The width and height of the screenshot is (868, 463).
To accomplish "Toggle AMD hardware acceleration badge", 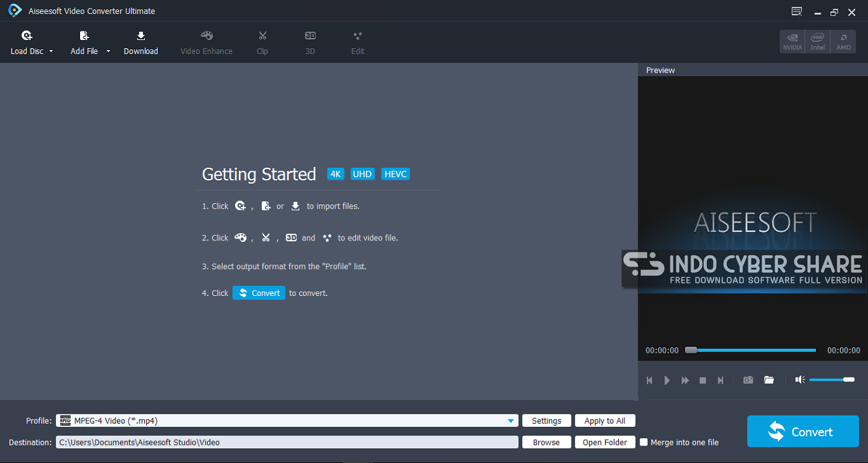I will [x=843, y=41].
